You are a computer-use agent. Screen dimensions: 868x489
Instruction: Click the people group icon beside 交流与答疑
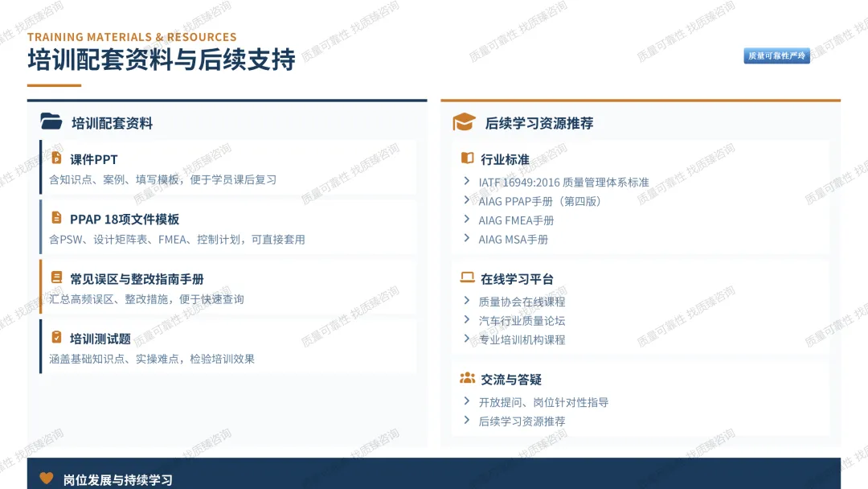(467, 378)
